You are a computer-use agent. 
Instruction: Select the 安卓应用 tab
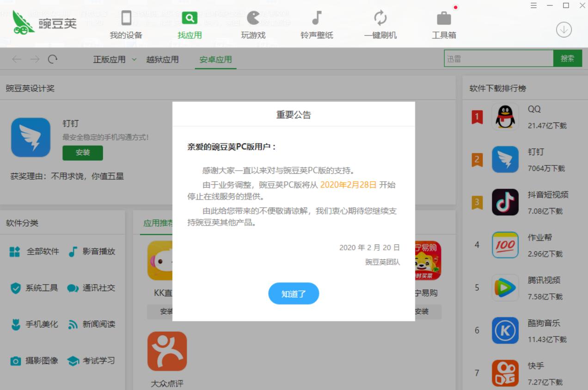(x=215, y=60)
